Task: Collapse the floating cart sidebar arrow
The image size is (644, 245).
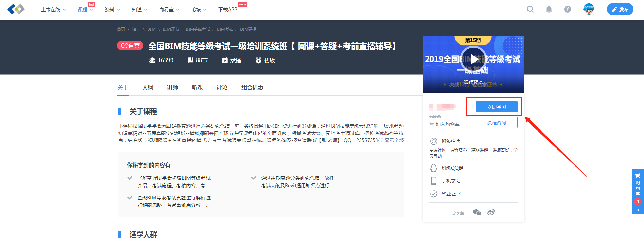Action: coord(638,210)
